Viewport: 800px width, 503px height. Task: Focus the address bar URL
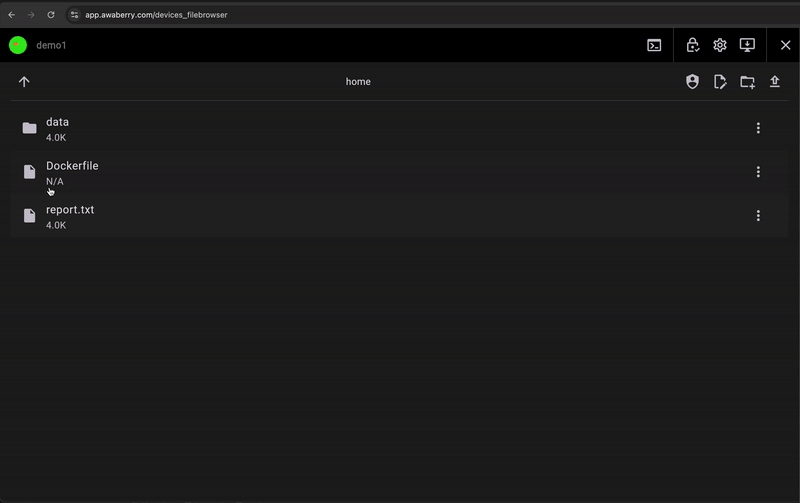[x=156, y=15]
